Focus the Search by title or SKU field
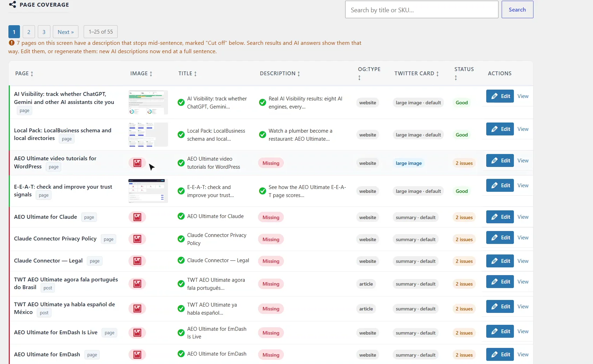 [x=421, y=9]
